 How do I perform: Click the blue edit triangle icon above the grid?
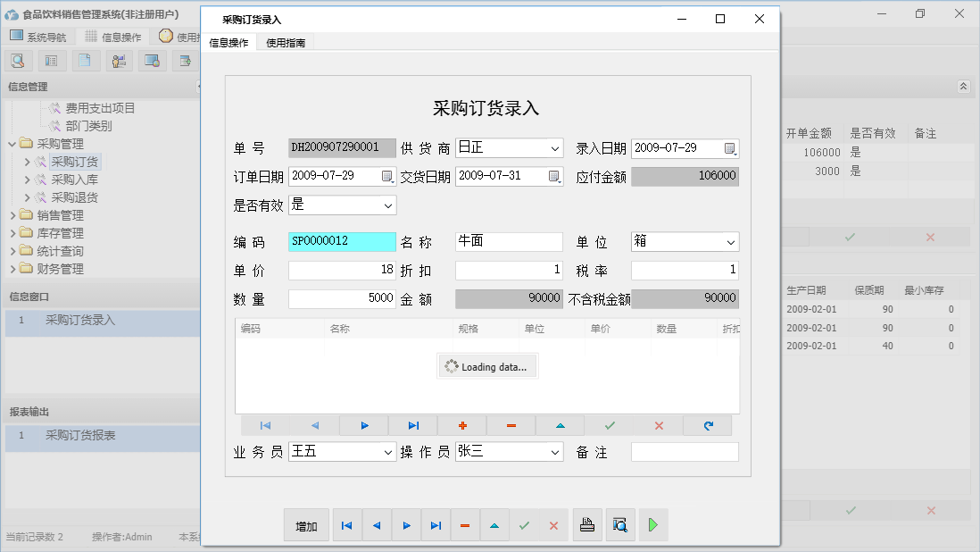(x=560, y=425)
